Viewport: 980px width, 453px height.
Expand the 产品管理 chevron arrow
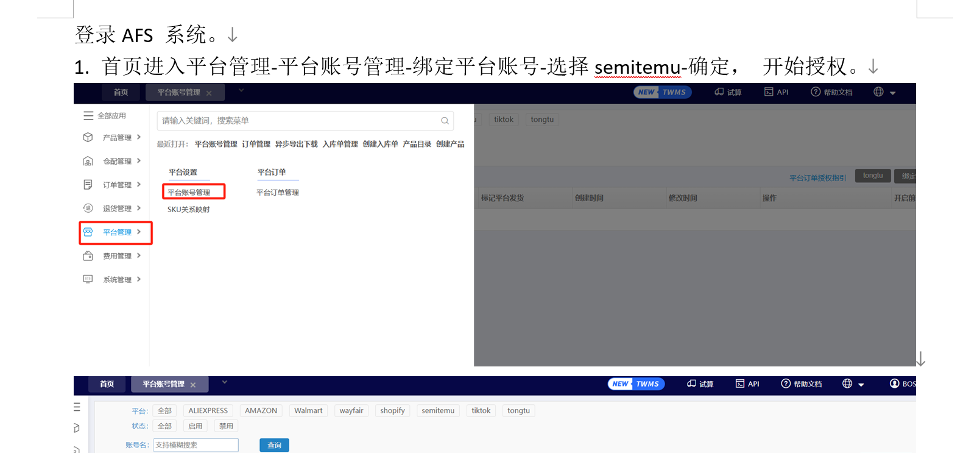tap(139, 137)
